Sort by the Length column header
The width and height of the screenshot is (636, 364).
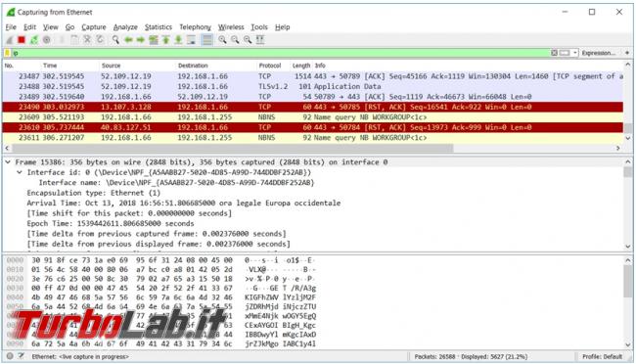coord(301,66)
